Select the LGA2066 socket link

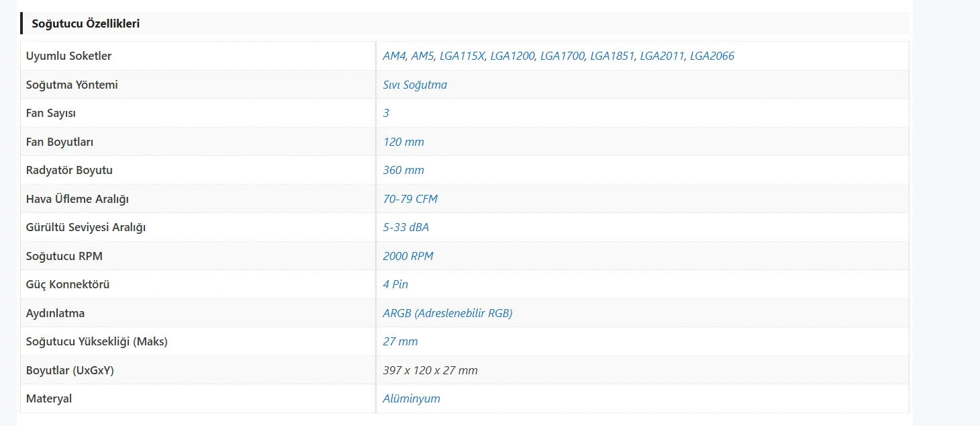[x=712, y=56]
